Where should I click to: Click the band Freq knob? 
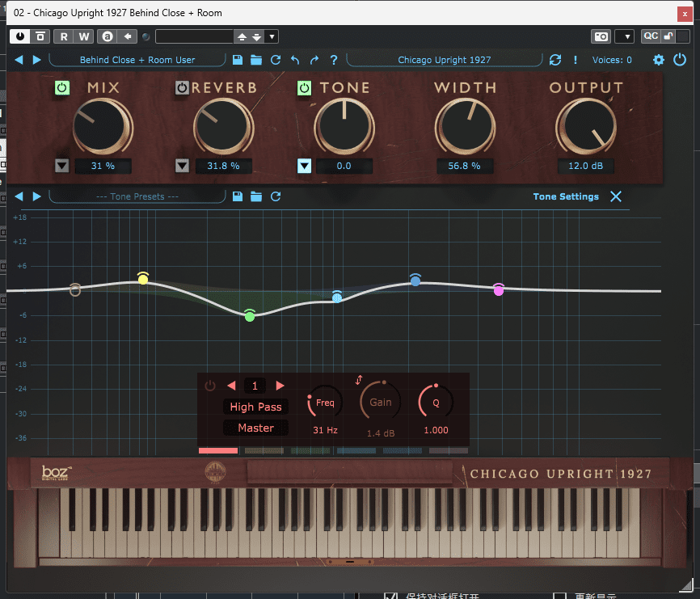point(325,402)
